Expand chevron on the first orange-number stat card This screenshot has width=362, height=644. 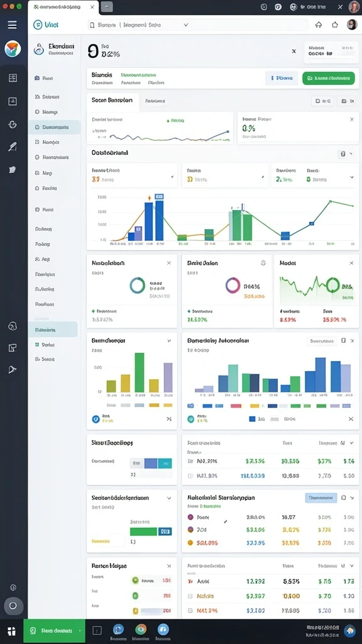(172, 177)
